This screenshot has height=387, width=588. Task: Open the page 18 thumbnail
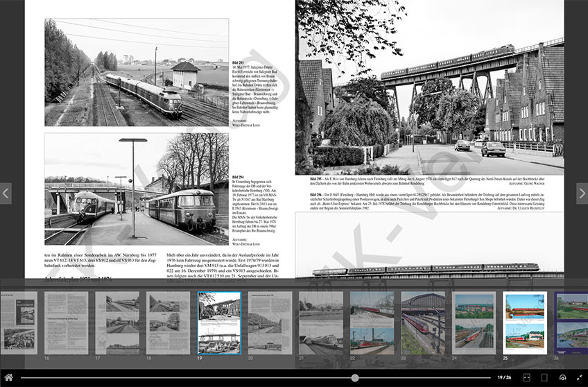(168, 323)
